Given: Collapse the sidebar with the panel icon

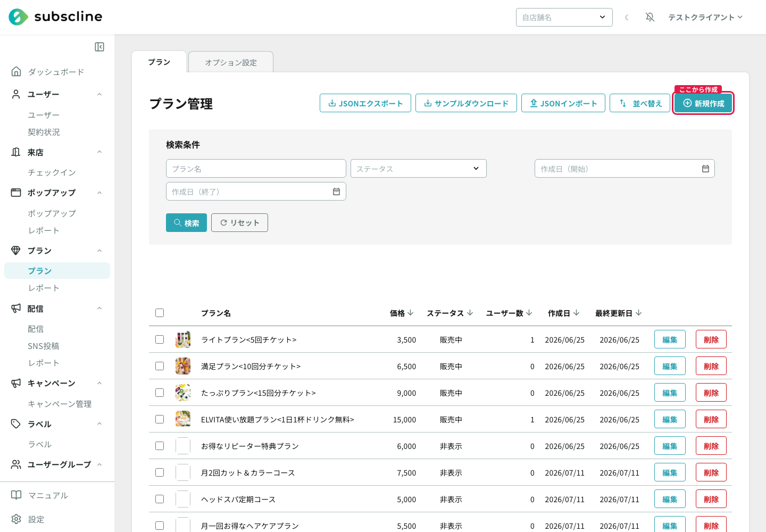Looking at the screenshot, I should (x=99, y=47).
